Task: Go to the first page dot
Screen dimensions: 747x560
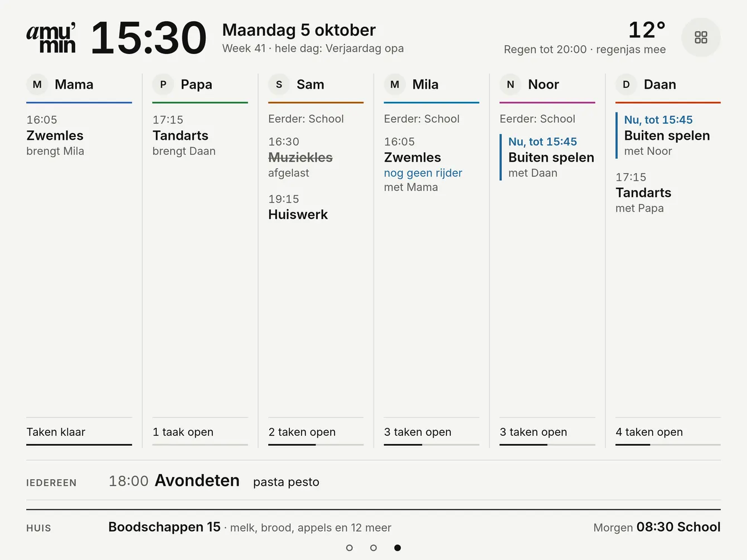Action: point(350,548)
